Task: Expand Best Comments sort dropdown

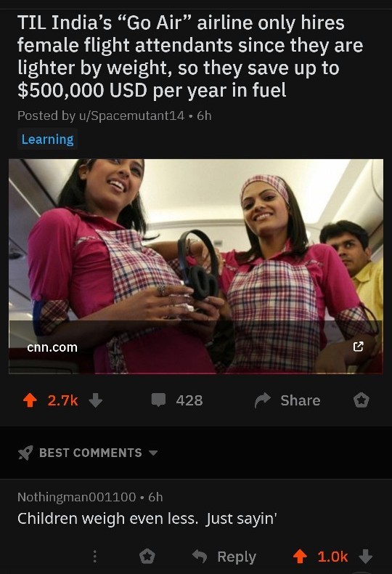Action: coord(153,453)
